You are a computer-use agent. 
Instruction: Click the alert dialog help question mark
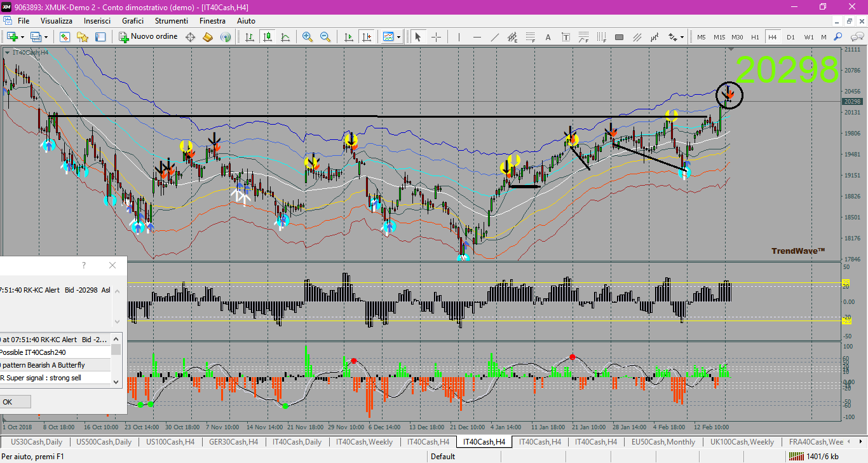[x=84, y=265]
